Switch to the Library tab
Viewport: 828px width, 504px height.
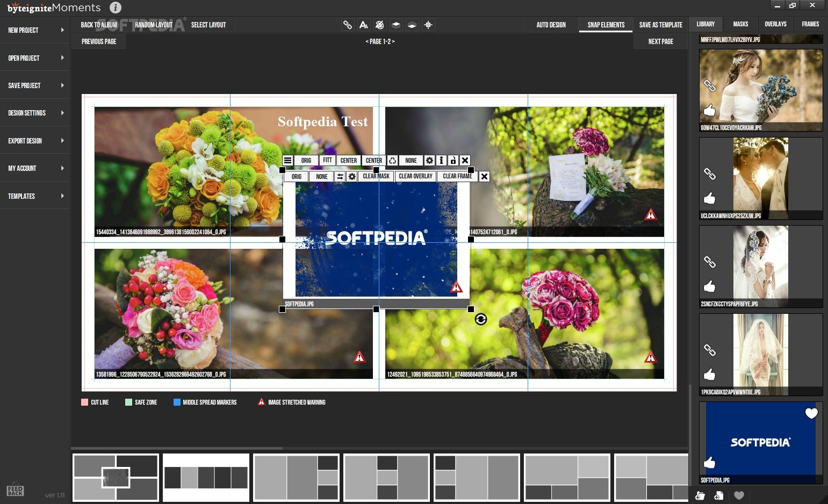point(705,24)
